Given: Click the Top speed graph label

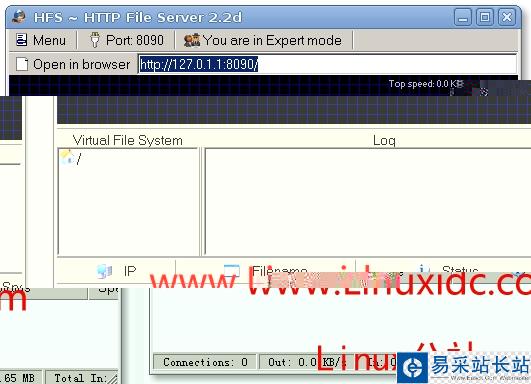Looking at the screenshot, I should click(426, 84).
